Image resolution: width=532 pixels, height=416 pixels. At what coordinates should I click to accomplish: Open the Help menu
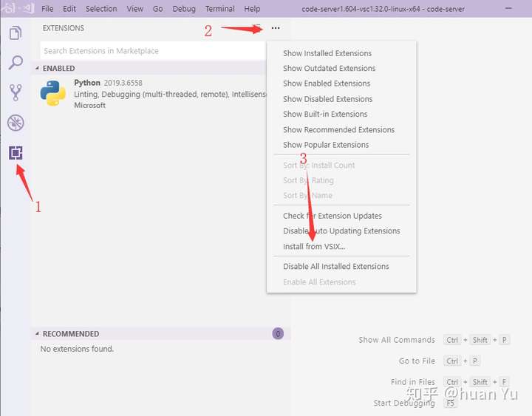(x=252, y=9)
